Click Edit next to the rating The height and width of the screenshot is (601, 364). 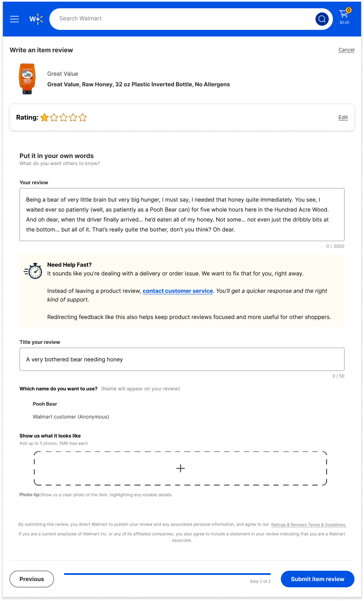coord(343,117)
